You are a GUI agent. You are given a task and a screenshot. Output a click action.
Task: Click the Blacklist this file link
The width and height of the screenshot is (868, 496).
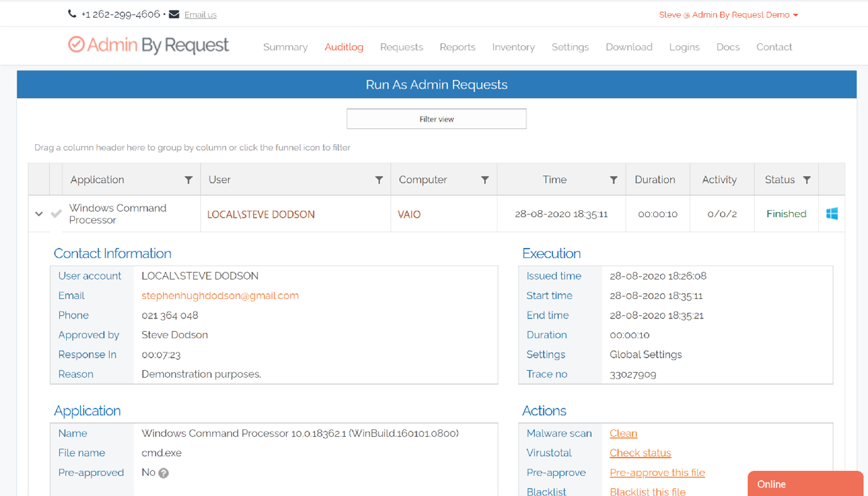coord(648,491)
